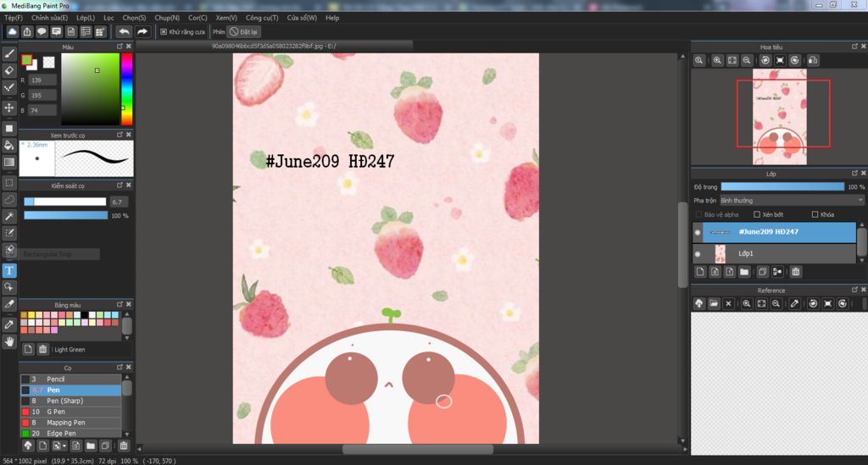This screenshot has height=465, width=868.
Task: Open the Lọc filter menu
Action: [x=108, y=18]
